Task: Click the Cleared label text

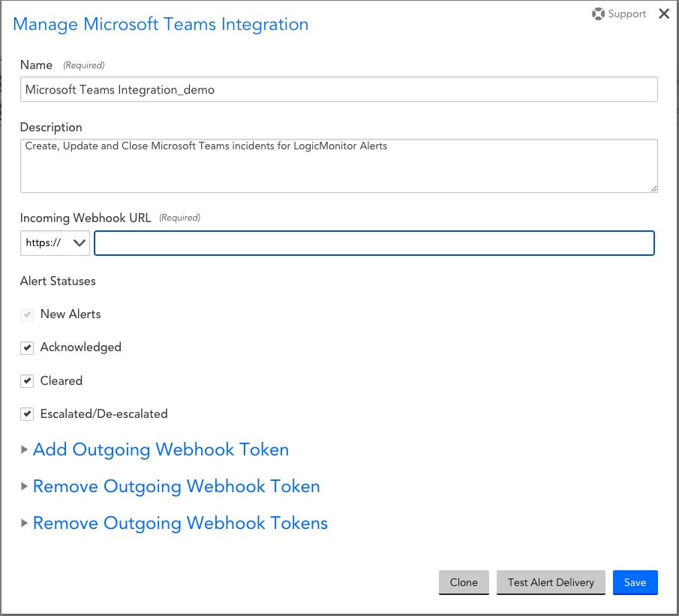Action: (62, 380)
